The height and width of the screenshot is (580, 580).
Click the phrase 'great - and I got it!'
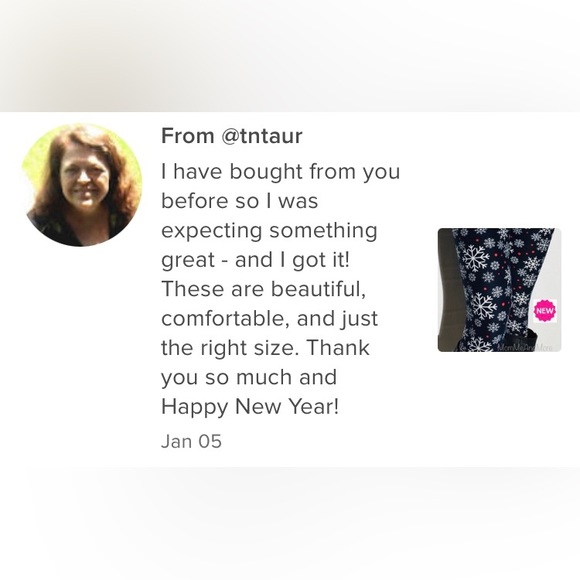coord(255,260)
